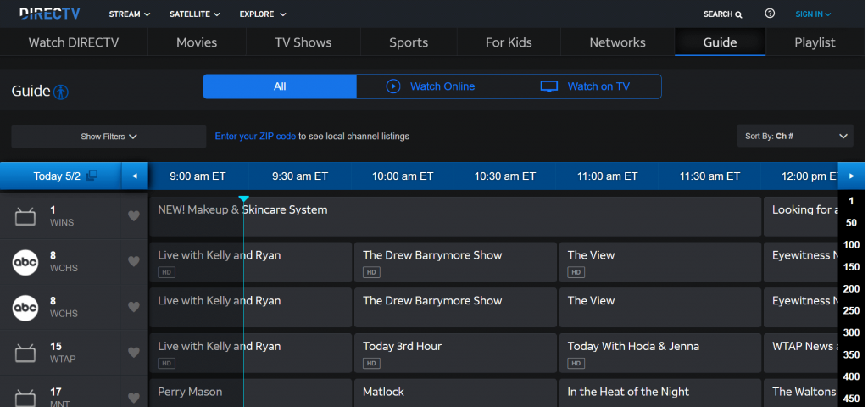The image size is (868, 407).
Task: Jump to channel 350 in the index
Action: 851,354
